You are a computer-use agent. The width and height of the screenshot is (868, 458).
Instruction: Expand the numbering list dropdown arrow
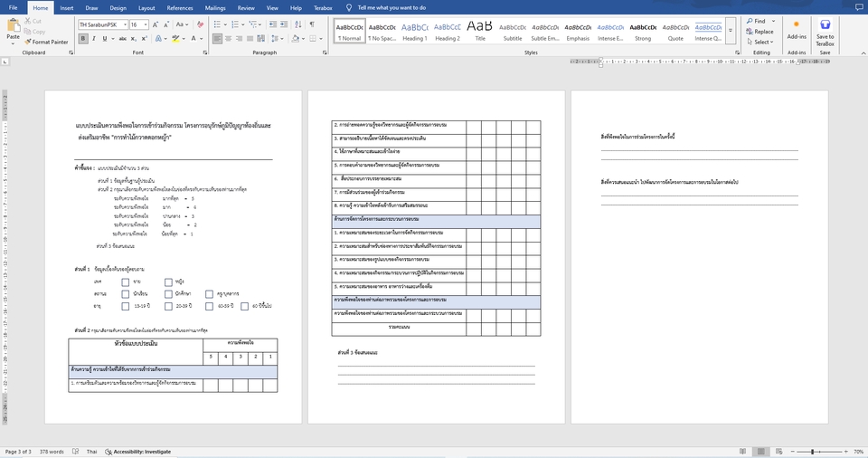(x=242, y=24)
